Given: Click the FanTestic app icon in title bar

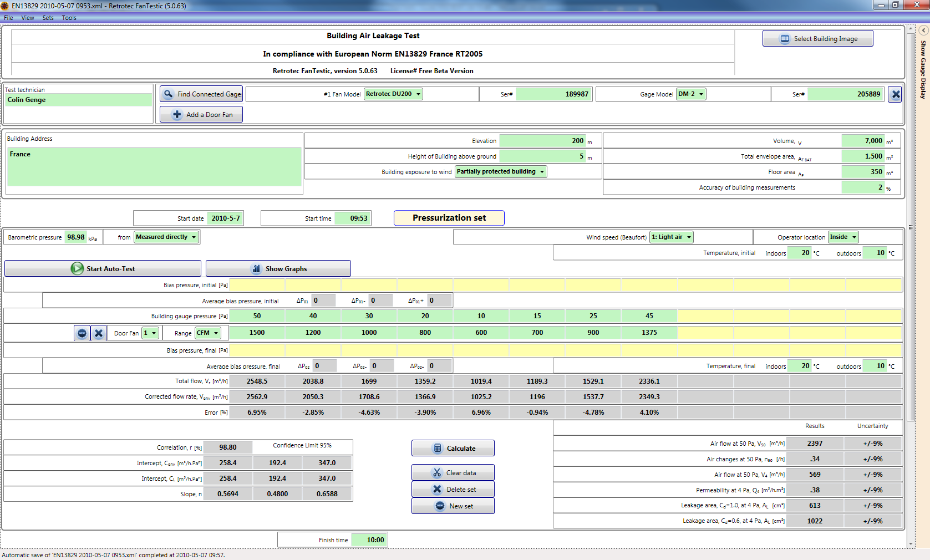Looking at the screenshot, I should tap(4, 6).
